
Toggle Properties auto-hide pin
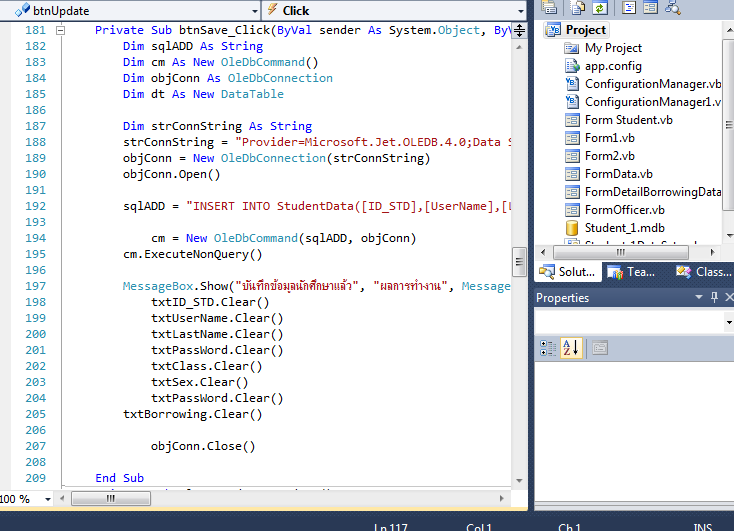(714, 297)
